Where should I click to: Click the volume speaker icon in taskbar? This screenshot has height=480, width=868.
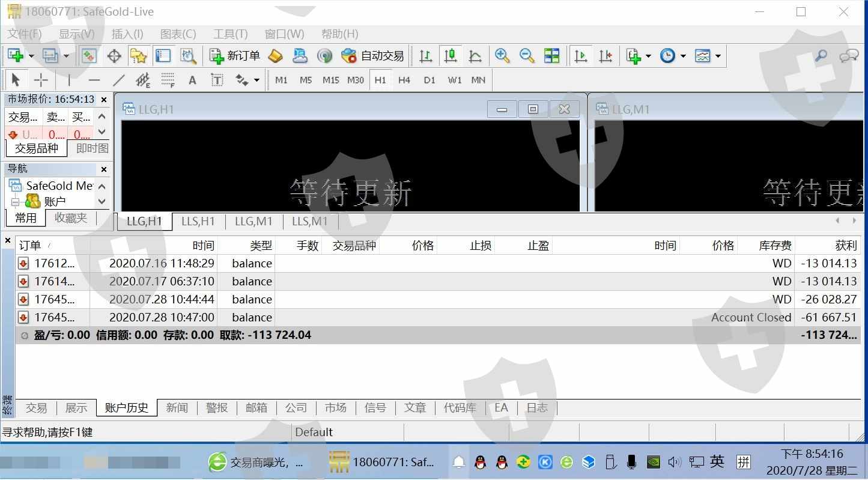click(675, 462)
